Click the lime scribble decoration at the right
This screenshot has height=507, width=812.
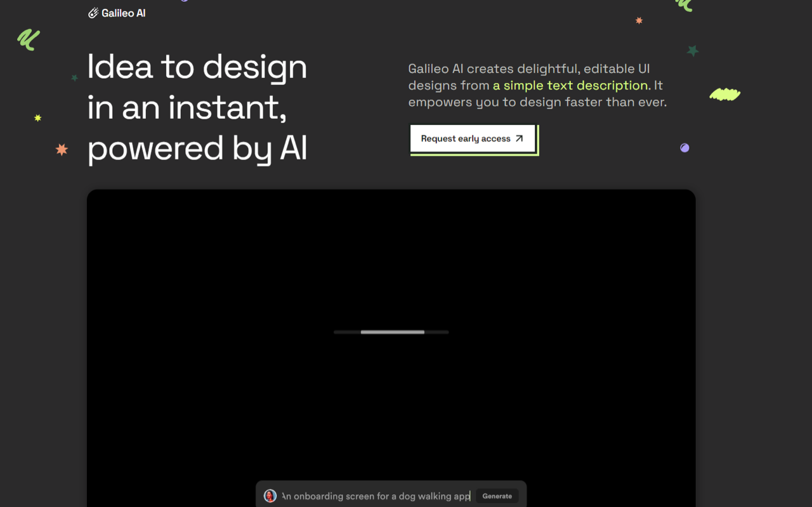(724, 95)
